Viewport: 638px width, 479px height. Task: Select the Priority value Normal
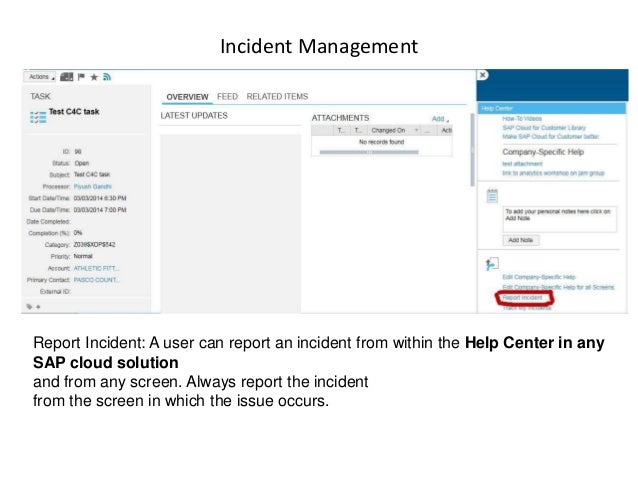click(x=83, y=256)
